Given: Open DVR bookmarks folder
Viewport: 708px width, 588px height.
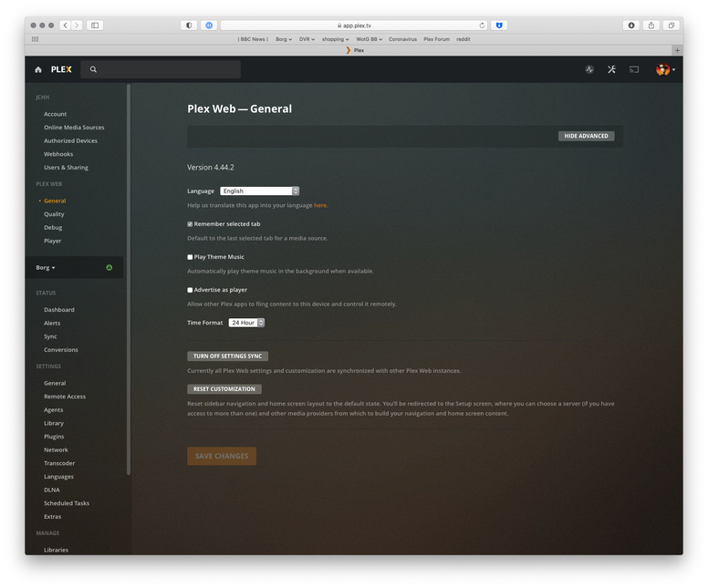Looking at the screenshot, I should tap(307, 39).
